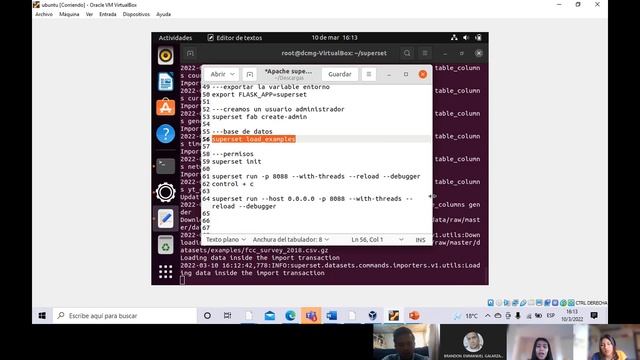Image resolution: width=640 pixels, height=360 pixels.
Task: Click the microphone icon in system tray
Action: click(518, 316)
